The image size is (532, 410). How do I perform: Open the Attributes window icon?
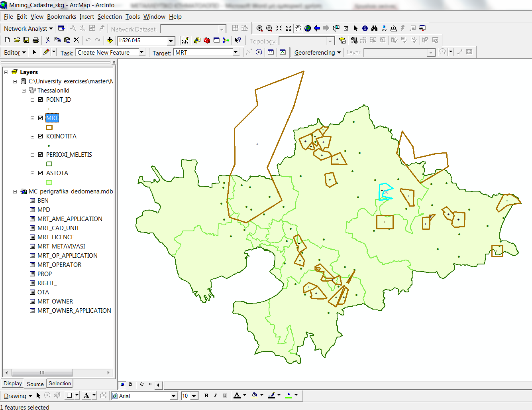point(271,52)
